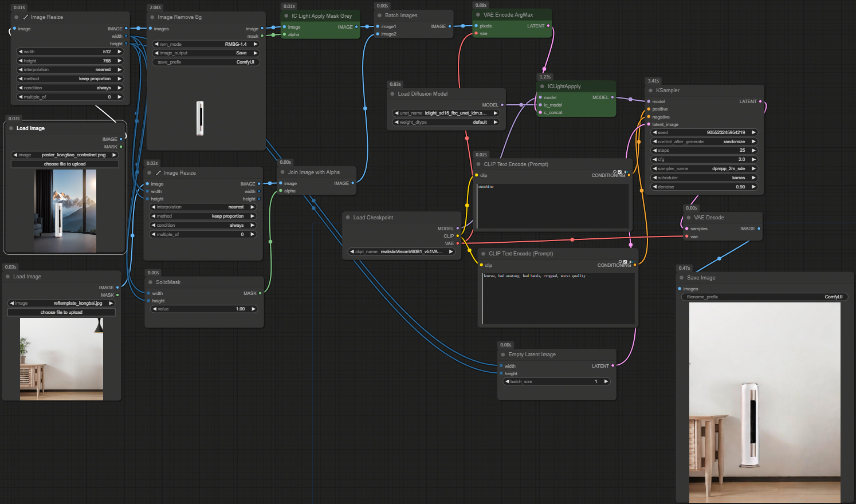Open the rem_mode RMBG-1.4 selector
Screen dimensions: 856x504
click(x=205, y=43)
